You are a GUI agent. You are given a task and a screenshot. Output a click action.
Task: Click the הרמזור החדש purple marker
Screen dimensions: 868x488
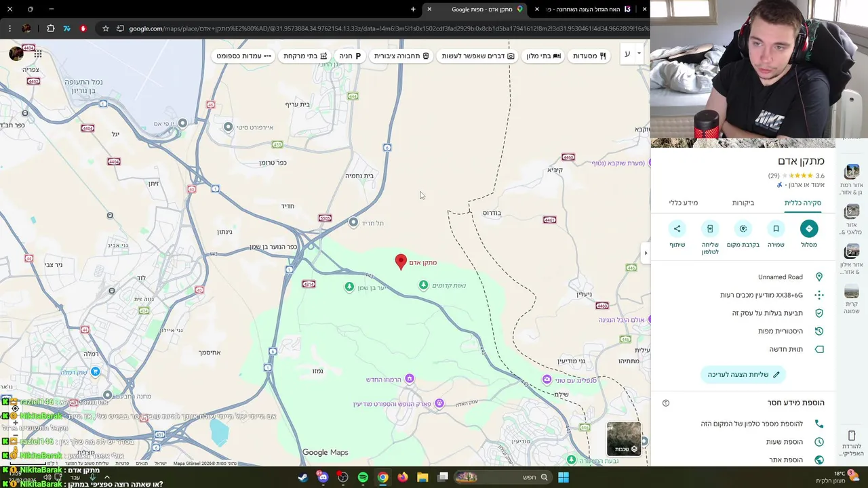point(409,379)
